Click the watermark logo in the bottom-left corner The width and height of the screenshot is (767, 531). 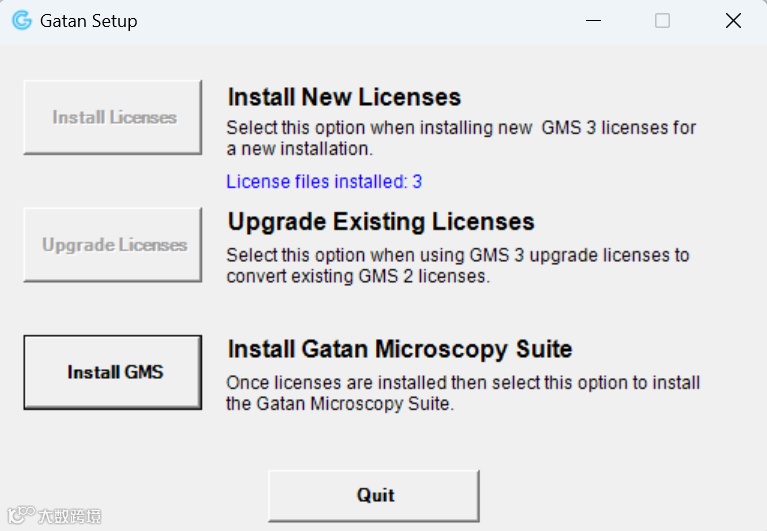pos(18,516)
